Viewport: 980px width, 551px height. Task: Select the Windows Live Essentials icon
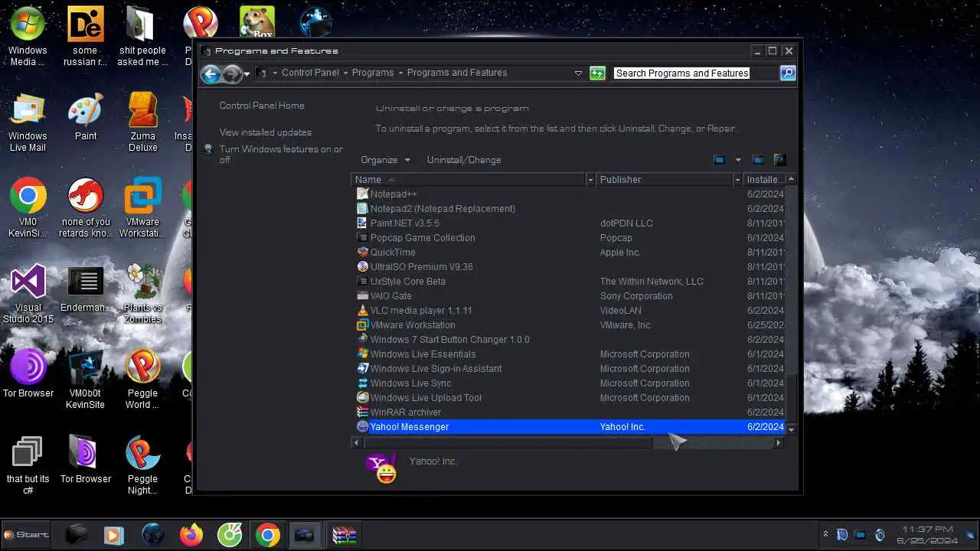(x=363, y=354)
